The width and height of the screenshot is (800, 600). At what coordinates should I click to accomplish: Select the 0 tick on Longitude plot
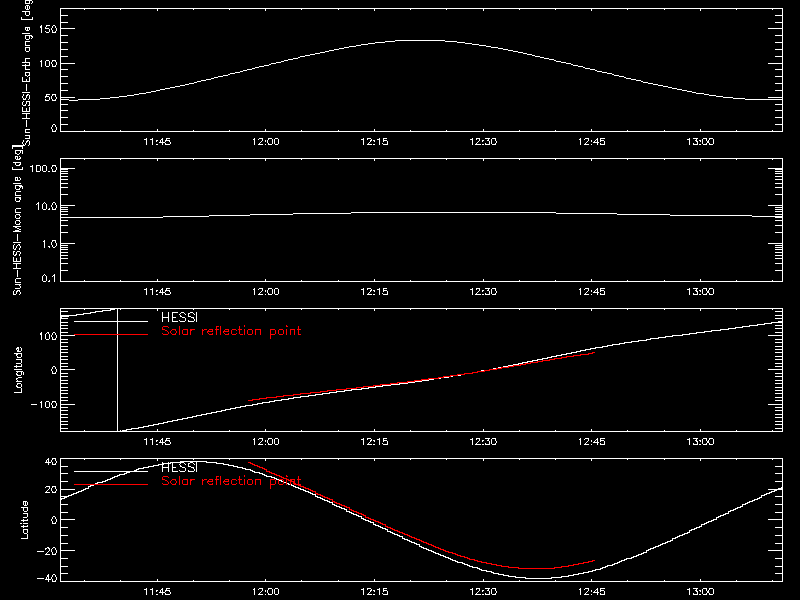pyautogui.click(x=55, y=370)
